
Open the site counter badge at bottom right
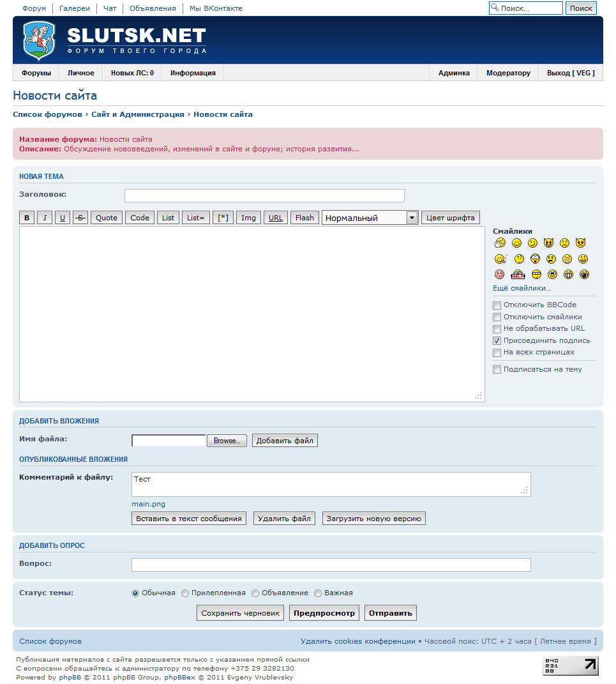(570, 665)
